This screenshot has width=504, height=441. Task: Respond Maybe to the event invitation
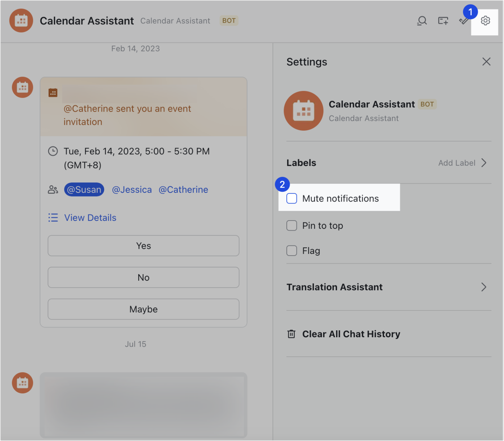tap(143, 309)
